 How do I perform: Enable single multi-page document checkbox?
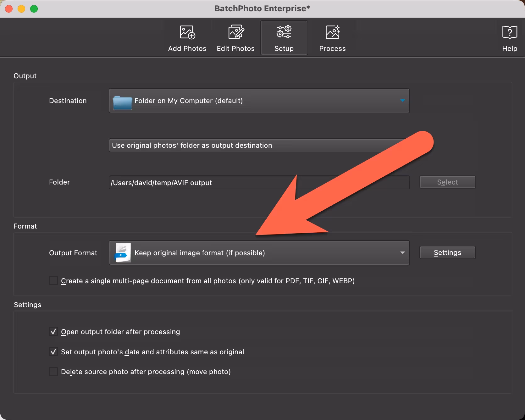pyautogui.click(x=53, y=280)
